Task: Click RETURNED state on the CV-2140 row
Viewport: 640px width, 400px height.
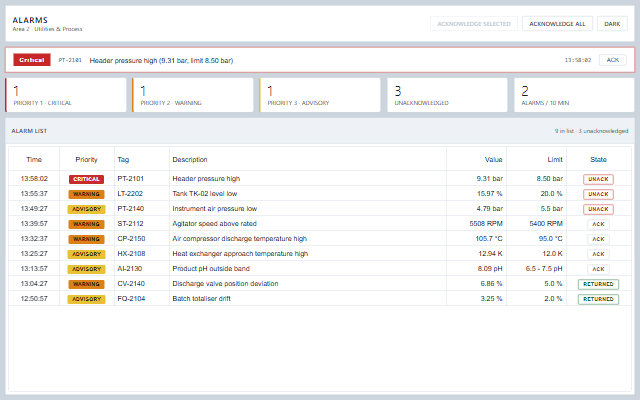Action: pyautogui.click(x=598, y=284)
